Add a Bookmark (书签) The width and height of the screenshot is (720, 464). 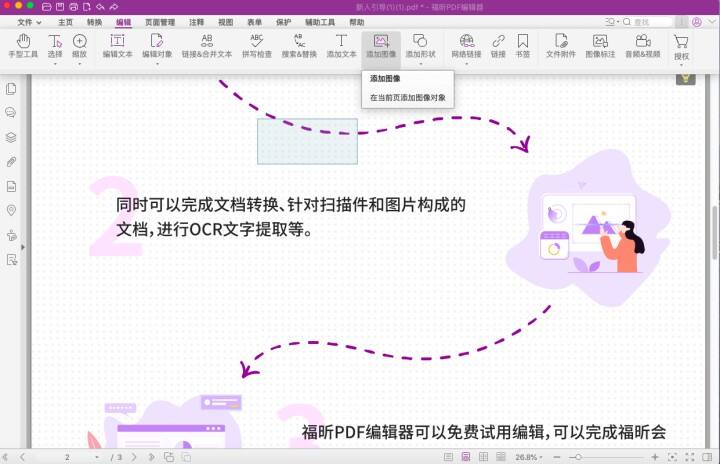pos(523,45)
